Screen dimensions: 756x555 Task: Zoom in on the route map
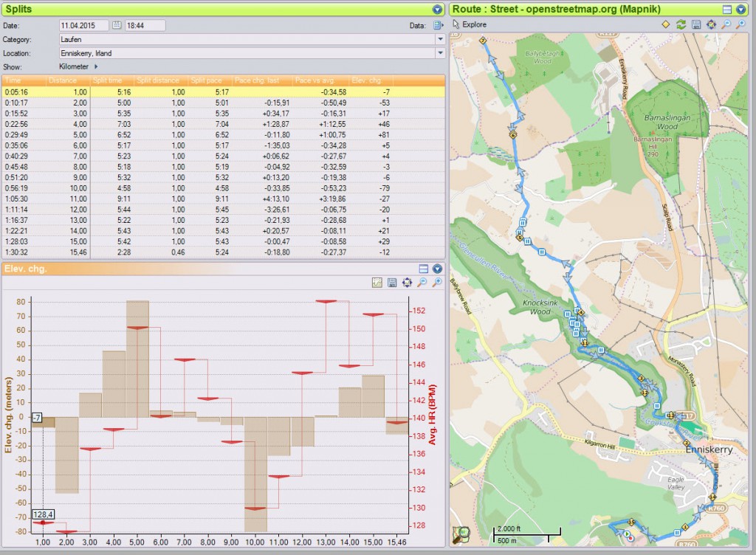pyautogui.click(x=740, y=24)
